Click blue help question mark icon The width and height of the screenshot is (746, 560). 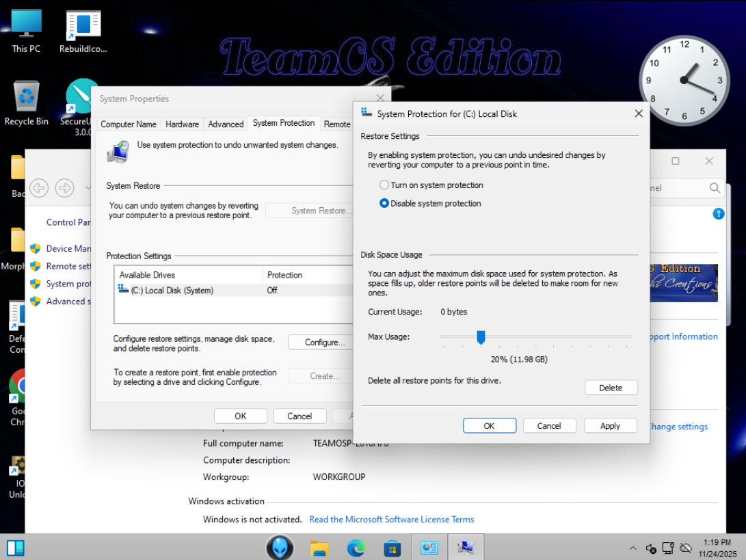[x=719, y=213]
